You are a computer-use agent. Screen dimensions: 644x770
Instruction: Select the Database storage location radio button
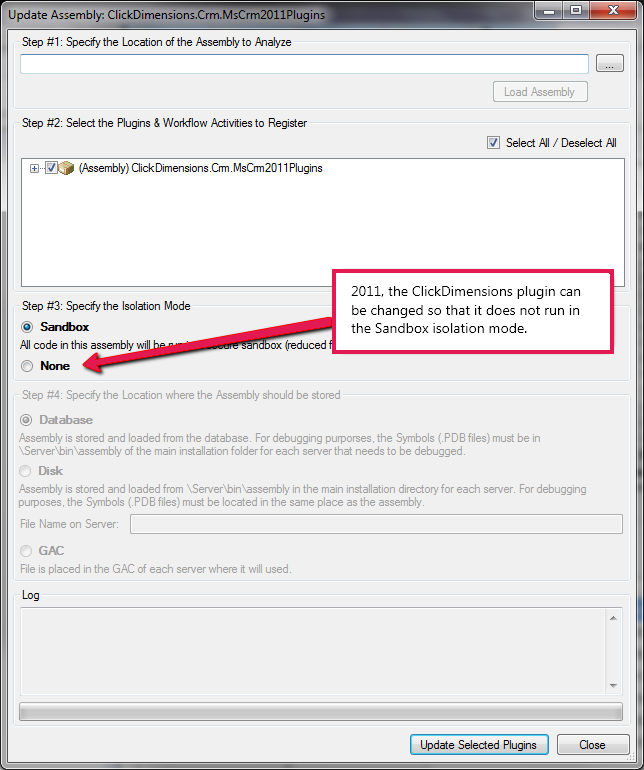(x=26, y=420)
